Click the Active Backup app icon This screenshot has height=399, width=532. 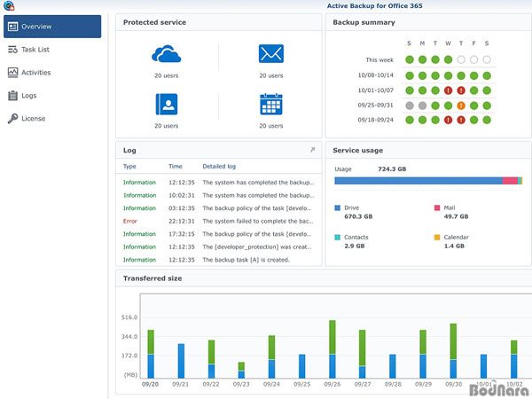[9, 5]
